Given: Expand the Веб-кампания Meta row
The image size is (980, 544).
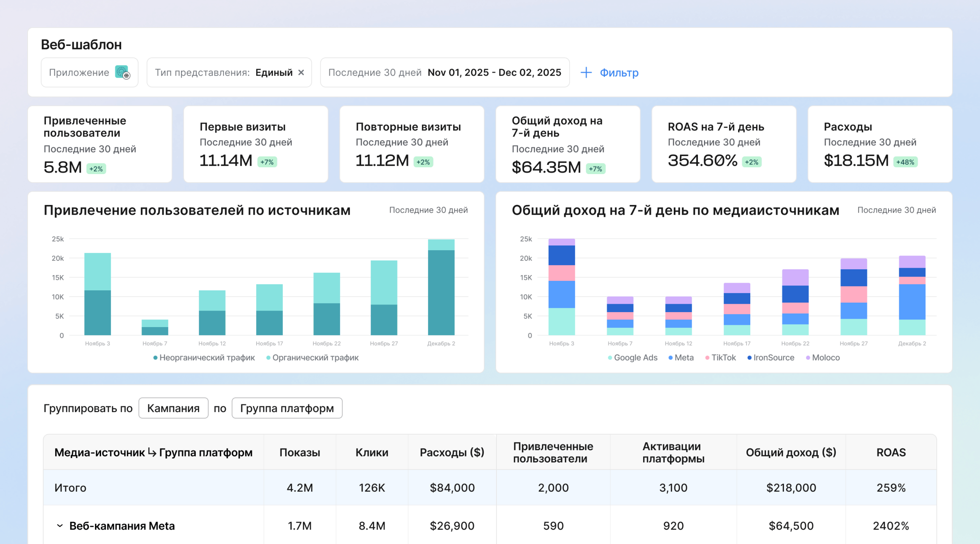Looking at the screenshot, I should pyautogui.click(x=60, y=526).
